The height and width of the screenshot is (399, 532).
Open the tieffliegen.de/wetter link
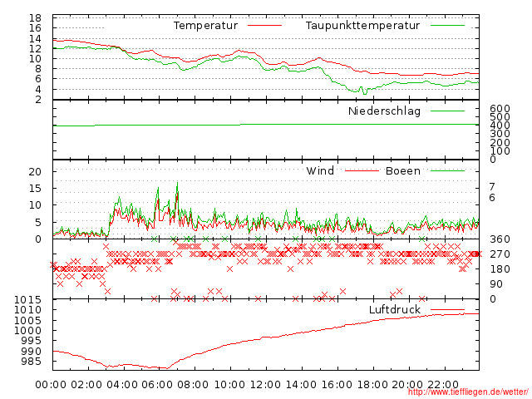tap(468, 392)
